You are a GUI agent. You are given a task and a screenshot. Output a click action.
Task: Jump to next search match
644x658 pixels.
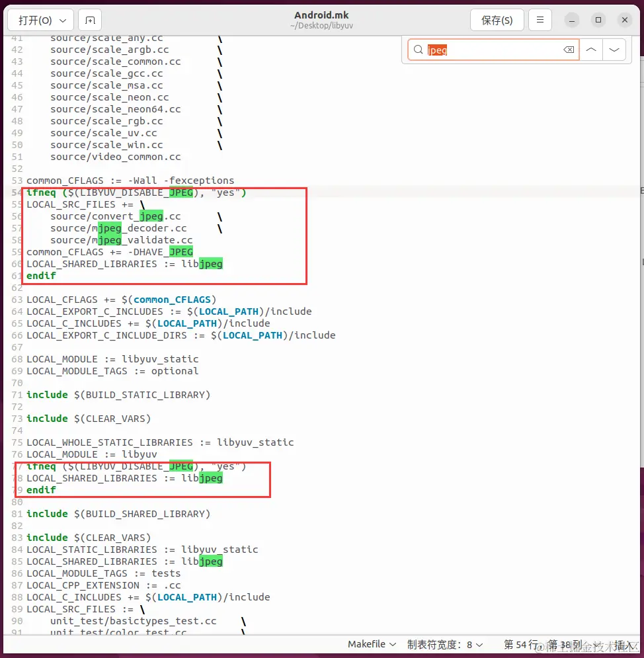click(x=614, y=50)
